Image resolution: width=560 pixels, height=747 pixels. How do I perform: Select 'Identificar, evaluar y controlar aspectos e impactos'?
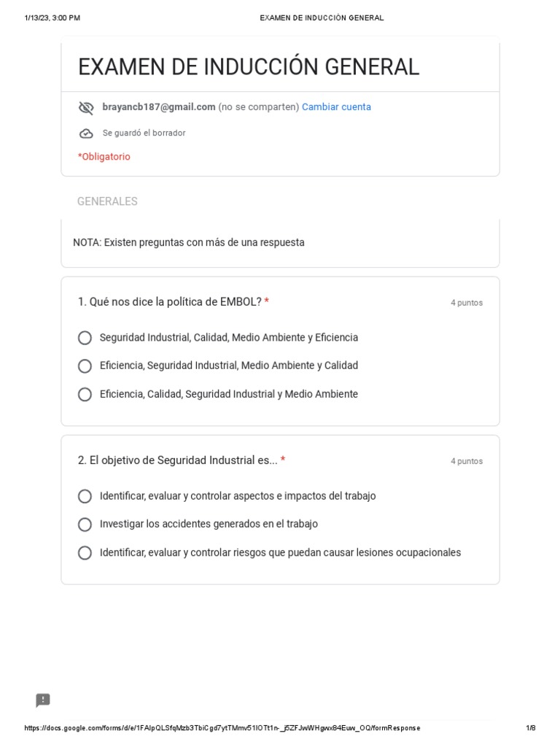(x=85, y=497)
